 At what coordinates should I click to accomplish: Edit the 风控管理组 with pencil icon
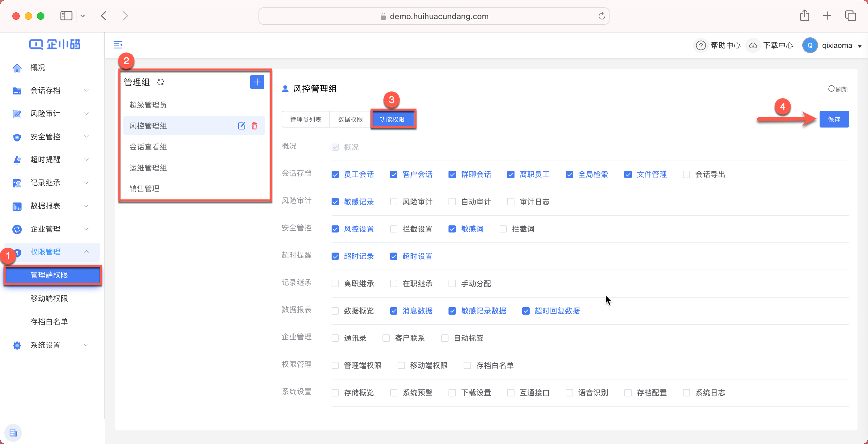tap(242, 126)
